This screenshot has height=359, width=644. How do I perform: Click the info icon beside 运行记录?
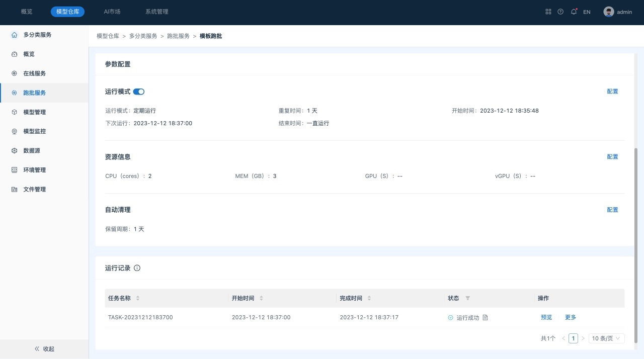coord(137,268)
